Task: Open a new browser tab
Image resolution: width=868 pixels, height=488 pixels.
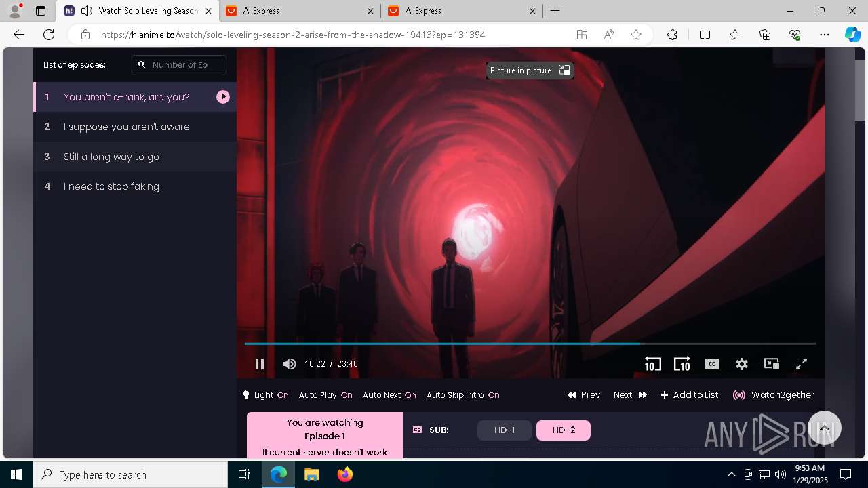Action: [x=555, y=11]
